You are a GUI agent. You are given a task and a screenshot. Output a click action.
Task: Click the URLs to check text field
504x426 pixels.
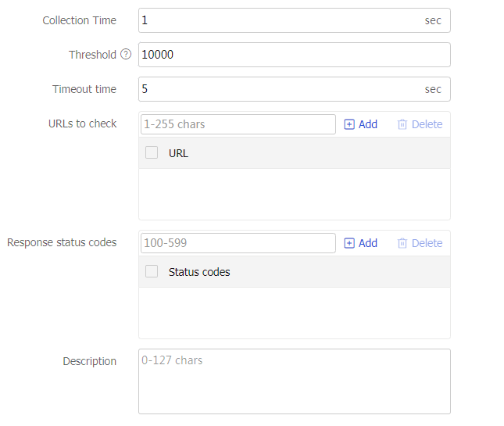tap(237, 124)
